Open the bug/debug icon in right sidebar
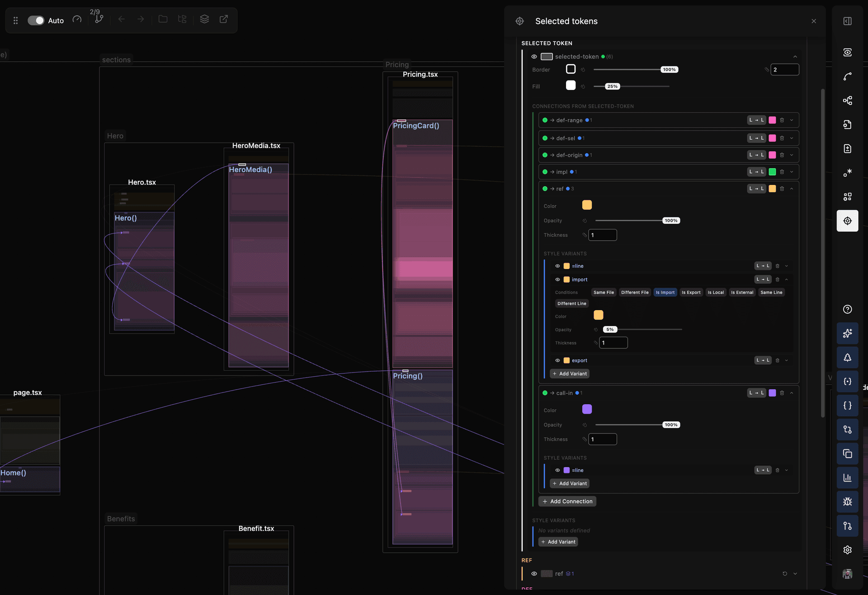 click(x=847, y=501)
